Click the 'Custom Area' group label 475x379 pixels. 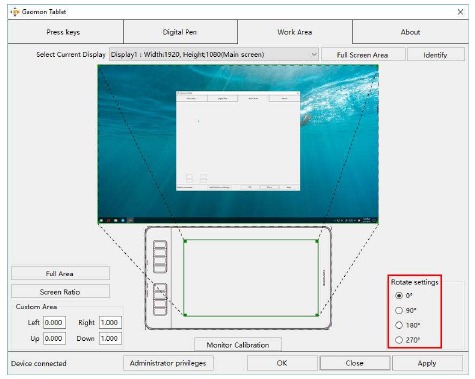(36, 307)
